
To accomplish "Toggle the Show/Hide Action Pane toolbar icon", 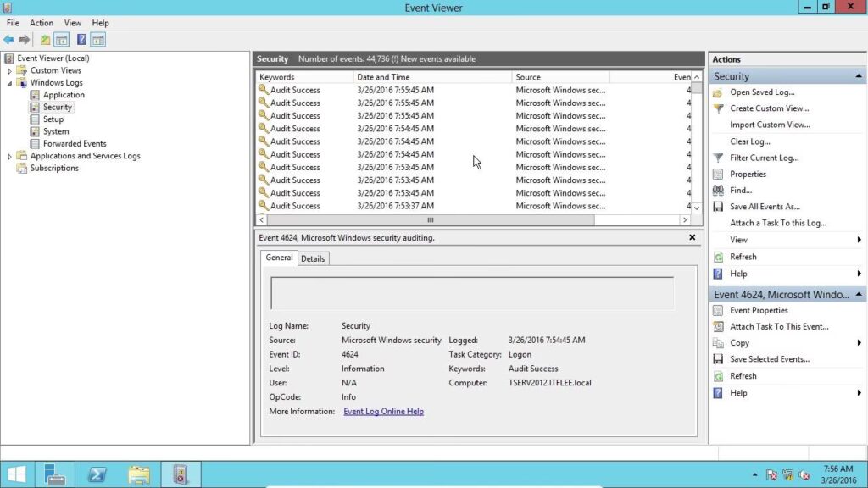I will (x=98, y=40).
